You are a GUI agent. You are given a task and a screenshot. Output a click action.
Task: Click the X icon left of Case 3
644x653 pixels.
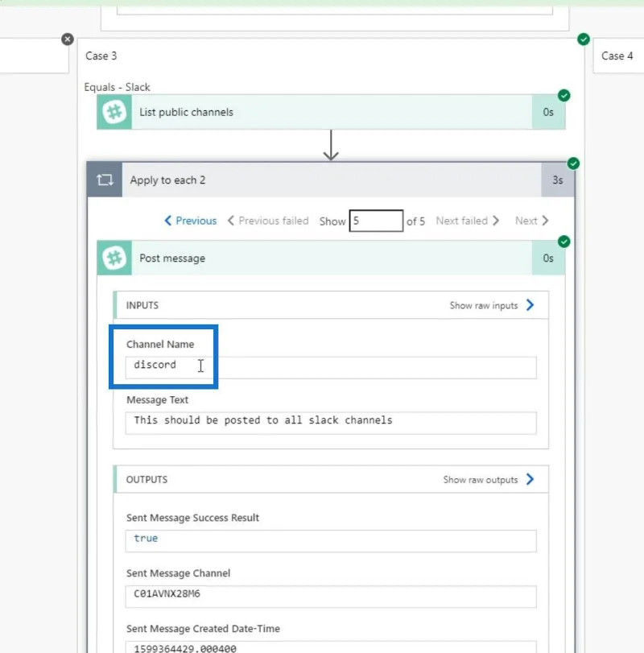point(68,39)
